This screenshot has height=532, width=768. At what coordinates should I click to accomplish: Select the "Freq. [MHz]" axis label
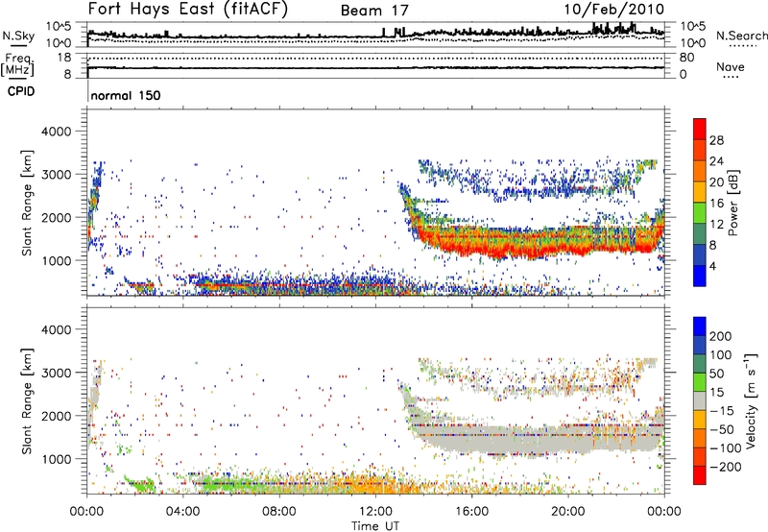pyautogui.click(x=17, y=64)
